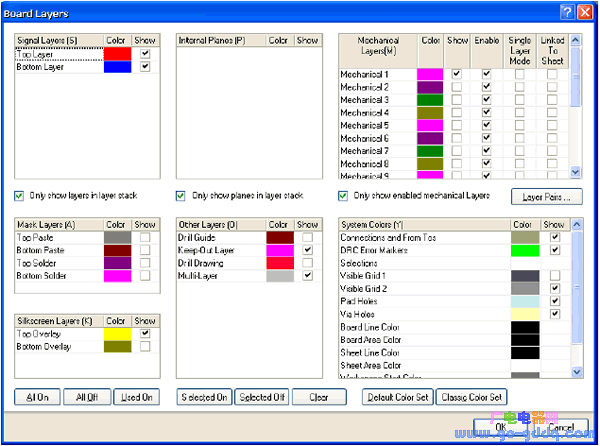Toggle Show checkbox for Keep-Out Layer
This screenshot has width=600, height=446.
308,250
